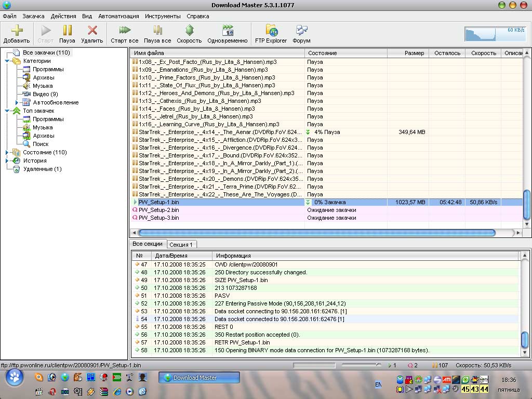Switch to the Все секции tab
This screenshot has width=532, height=399.
(148, 244)
